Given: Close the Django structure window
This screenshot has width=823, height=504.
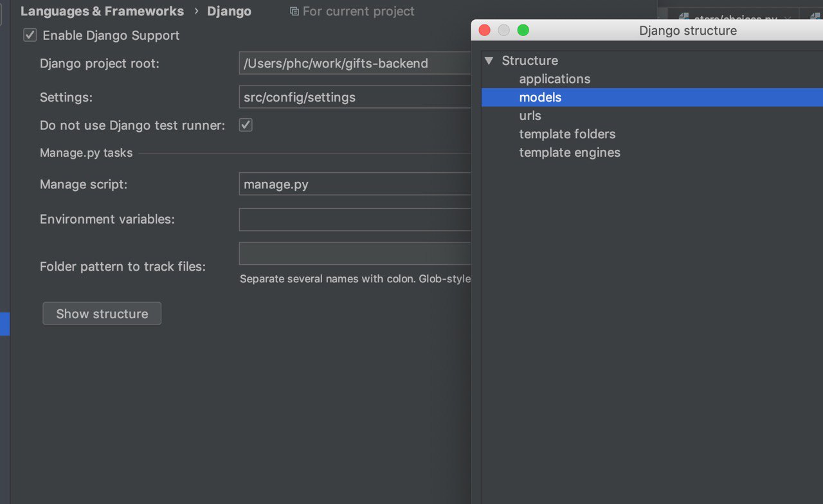Looking at the screenshot, I should click(x=485, y=30).
